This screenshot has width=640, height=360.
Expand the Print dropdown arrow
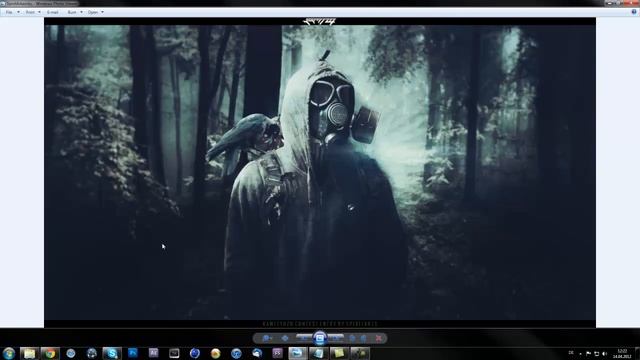pyautogui.click(x=39, y=12)
